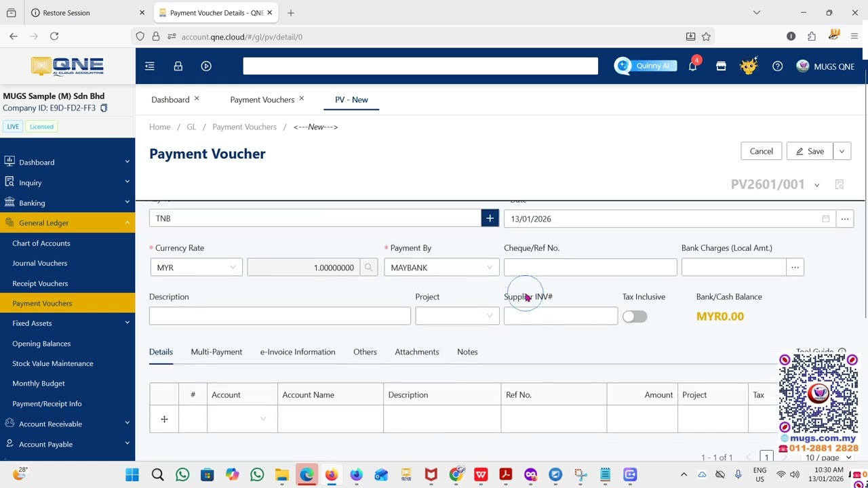Image resolution: width=868 pixels, height=488 pixels.
Task: Collapse the sidebar with the hamburger menu icon
Action: pyautogui.click(x=150, y=66)
